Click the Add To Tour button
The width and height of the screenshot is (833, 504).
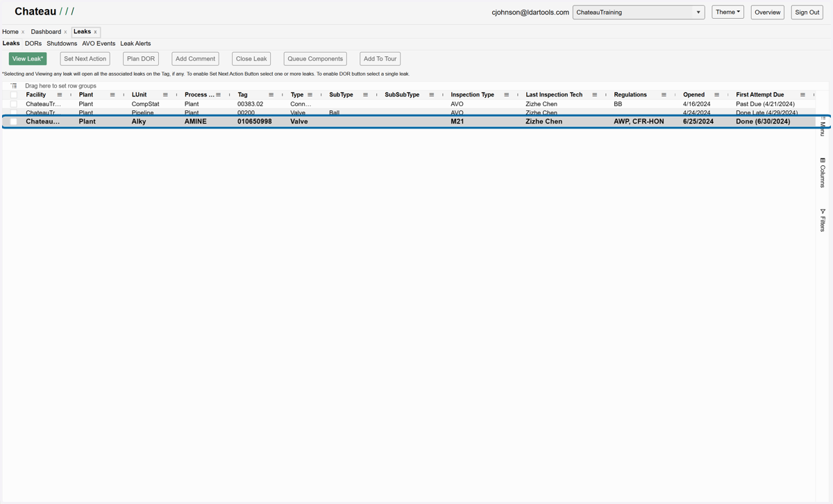pyautogui.click(x=380, y=59)
